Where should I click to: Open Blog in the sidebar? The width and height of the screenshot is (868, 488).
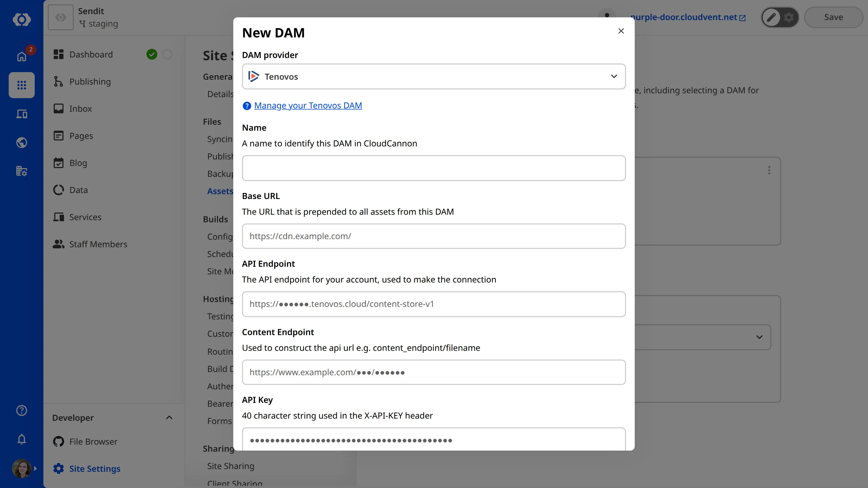78,163
